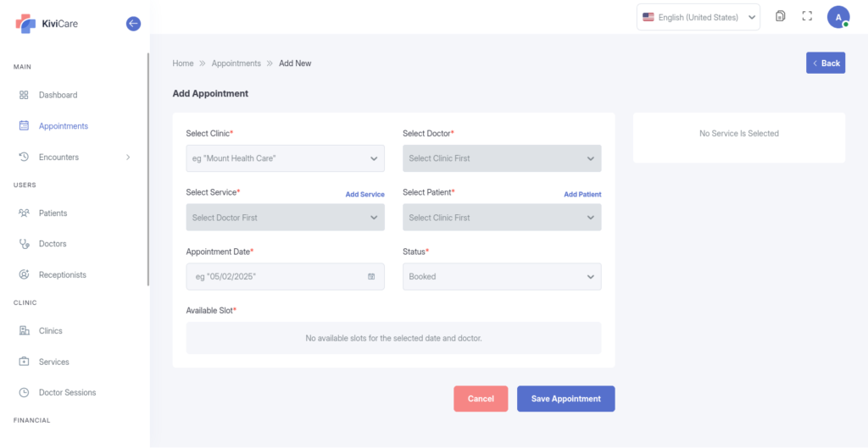
Task: Open Doctor Sessions in the sidebar
Action: (x=67, y=393)
